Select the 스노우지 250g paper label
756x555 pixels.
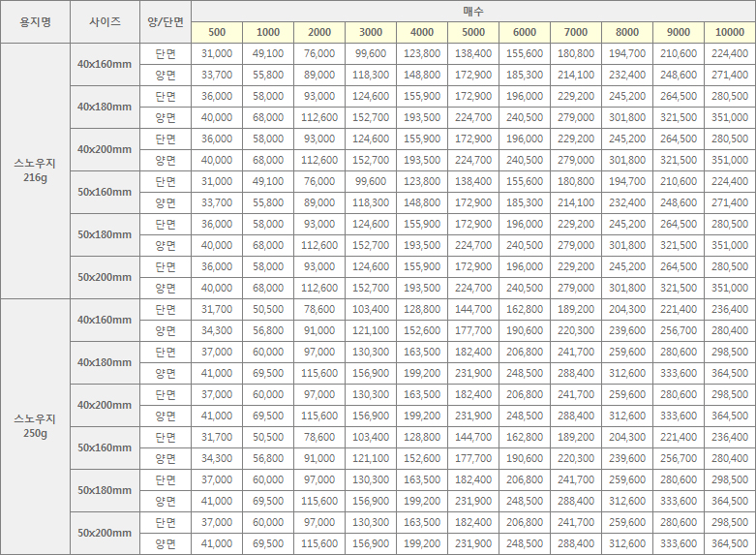35,426
